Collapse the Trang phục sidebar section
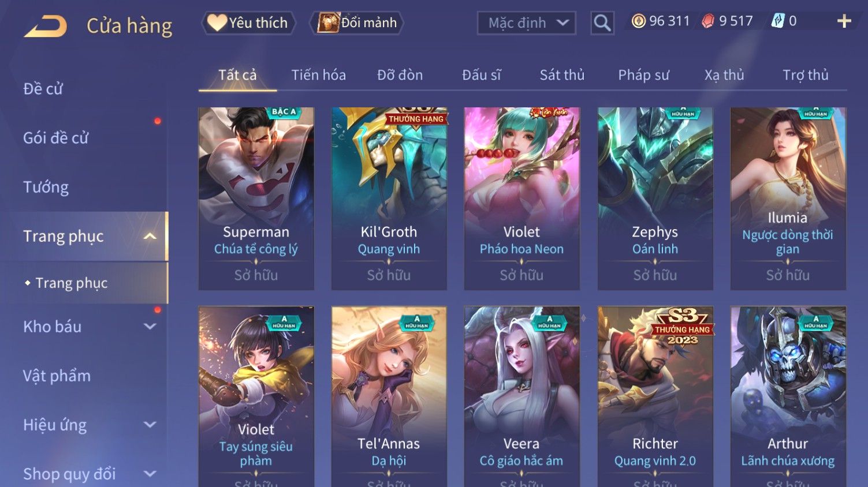The image size is (868, 487). click(x=150, y=237)
